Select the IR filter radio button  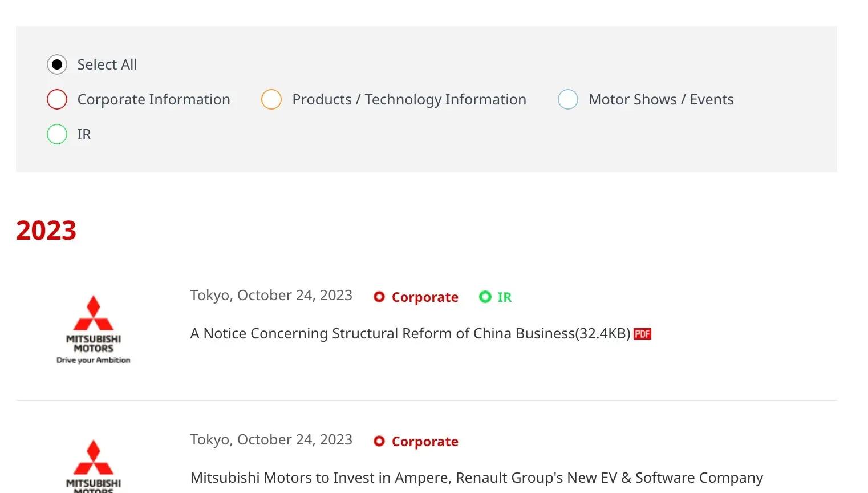pos(57,134)
